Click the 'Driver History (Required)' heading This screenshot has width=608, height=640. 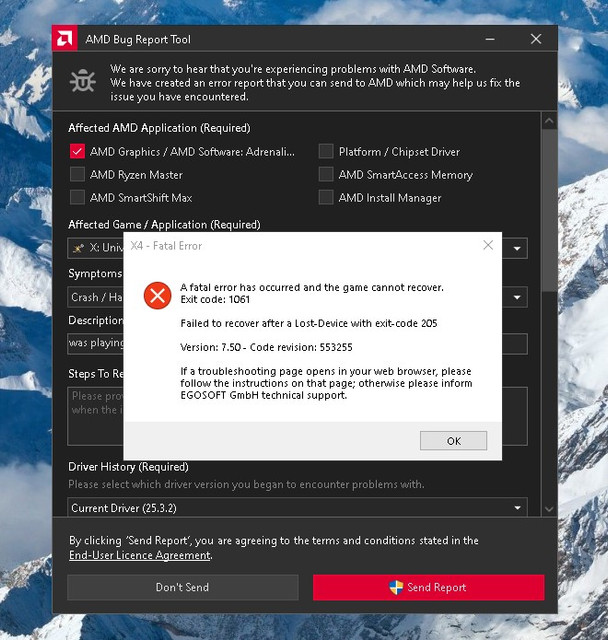(x=128, y=467)
